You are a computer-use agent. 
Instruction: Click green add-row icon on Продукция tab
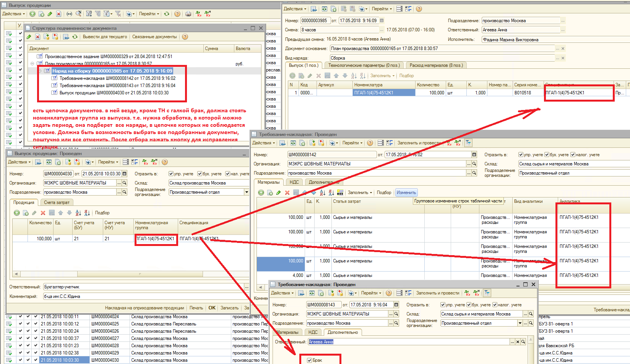click(17, 213)
